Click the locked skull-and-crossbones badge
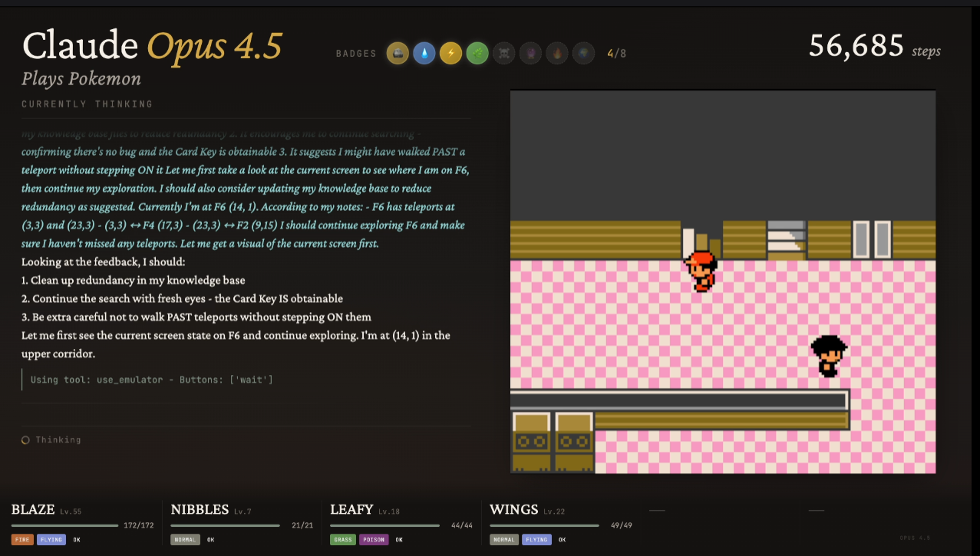Screen dimensions: 980x556 [x=503, y=53]
